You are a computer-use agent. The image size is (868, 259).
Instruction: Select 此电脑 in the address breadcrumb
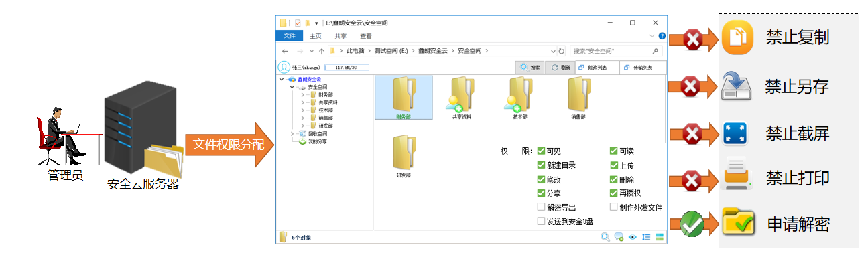click(x=356, y=51)
